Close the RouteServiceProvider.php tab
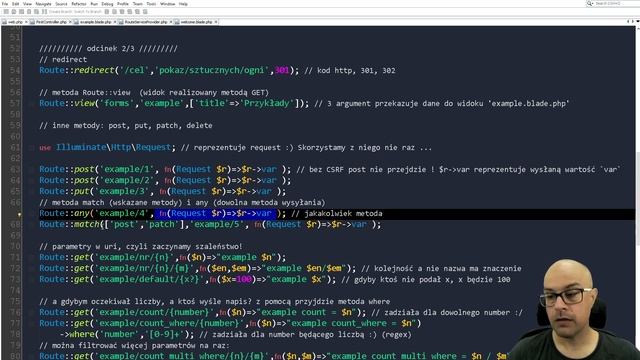The image size is (640, 360). click(x=171, y=22)
